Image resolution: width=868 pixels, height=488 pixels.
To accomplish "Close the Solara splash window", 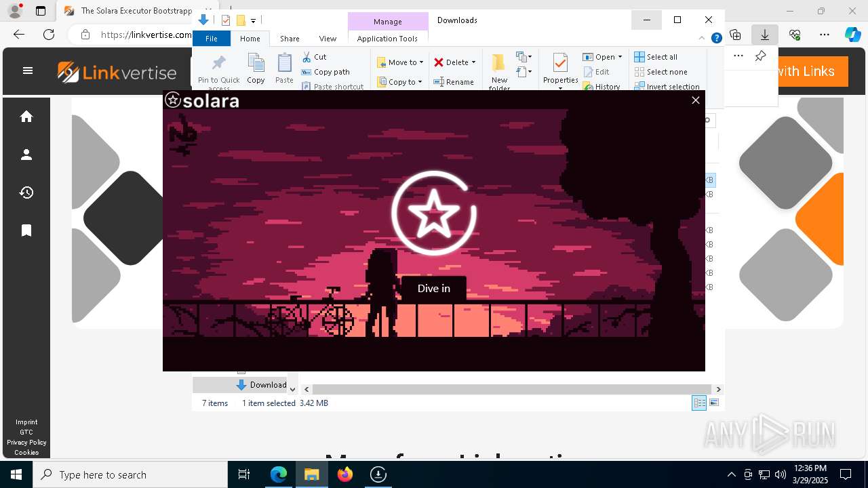I will 695,100.
